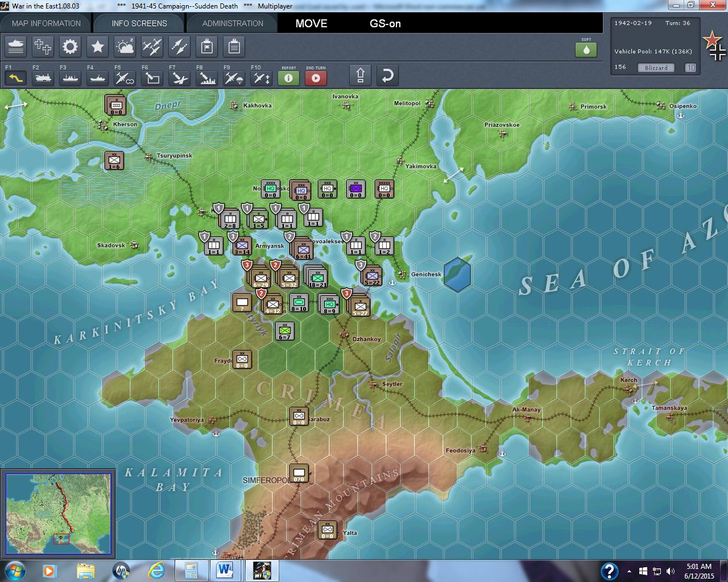Open the INFO SCREENS tab
Image resolution: width=728 pixels, height=582 pixels.
click(139, 23)
